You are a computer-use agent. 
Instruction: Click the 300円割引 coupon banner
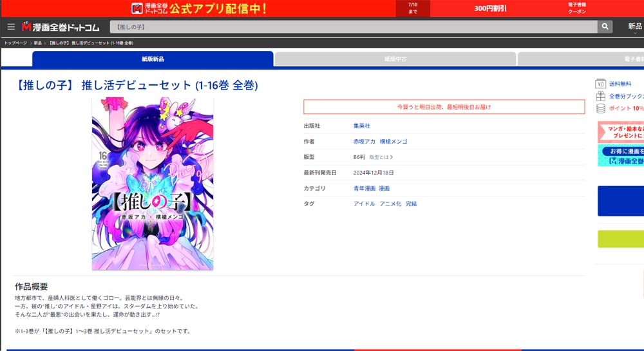pyautogui.click(x=490, y=8)
